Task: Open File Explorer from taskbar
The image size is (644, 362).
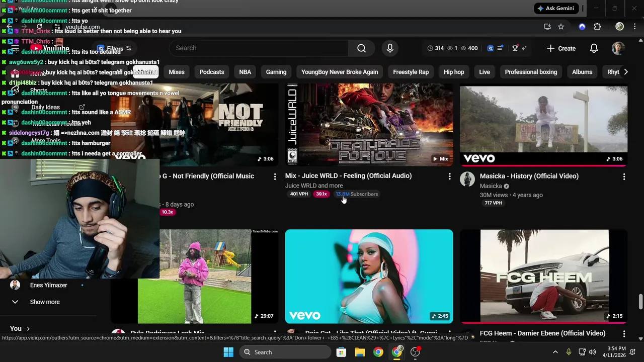Action: point(360,352)
